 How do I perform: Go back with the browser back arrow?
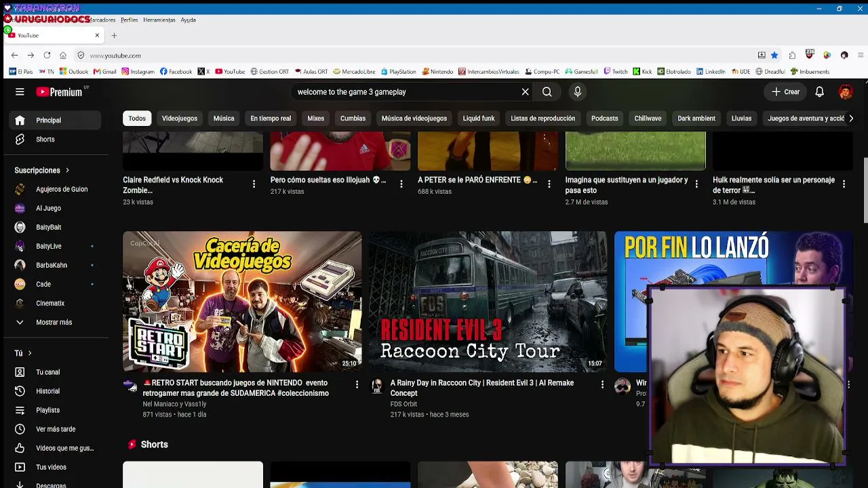pyautogui.click(x=14, y=55)
